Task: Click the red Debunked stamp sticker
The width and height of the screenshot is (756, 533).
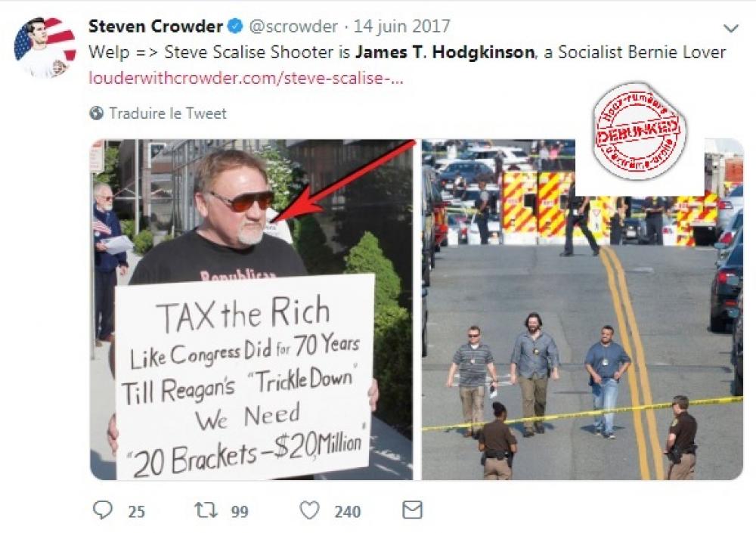Action: click(x=640, y=132)
